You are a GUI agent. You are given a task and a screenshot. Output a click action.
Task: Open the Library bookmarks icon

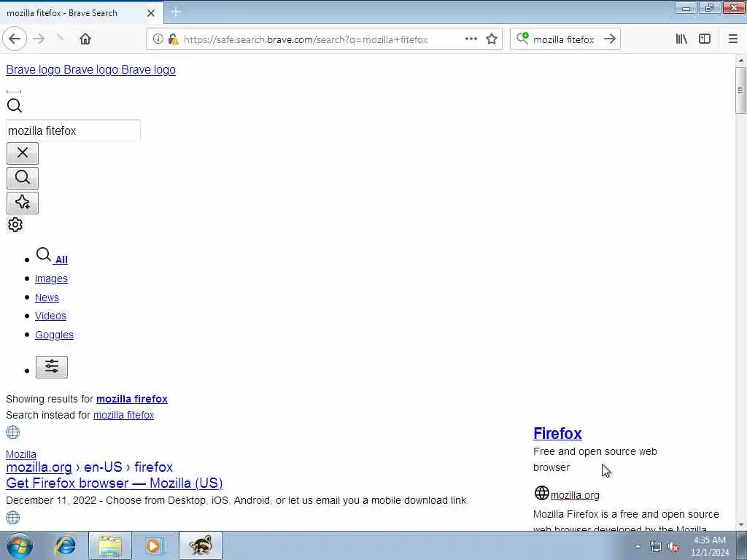pos(681,39)
